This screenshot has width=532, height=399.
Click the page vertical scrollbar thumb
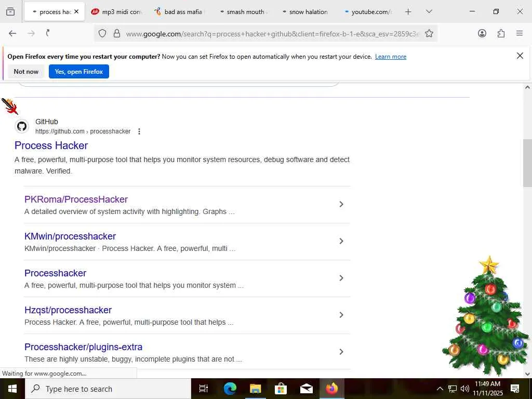[x=527, y=163]
